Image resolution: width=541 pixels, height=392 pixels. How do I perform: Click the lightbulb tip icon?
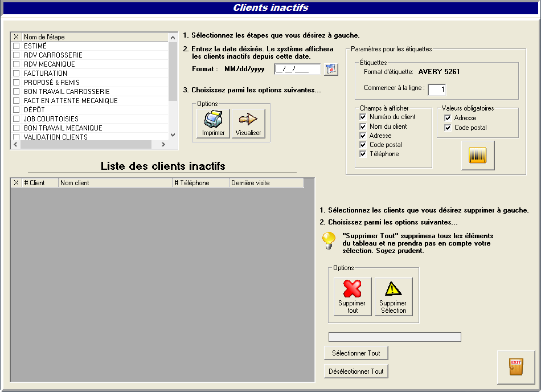click(329, 240)
